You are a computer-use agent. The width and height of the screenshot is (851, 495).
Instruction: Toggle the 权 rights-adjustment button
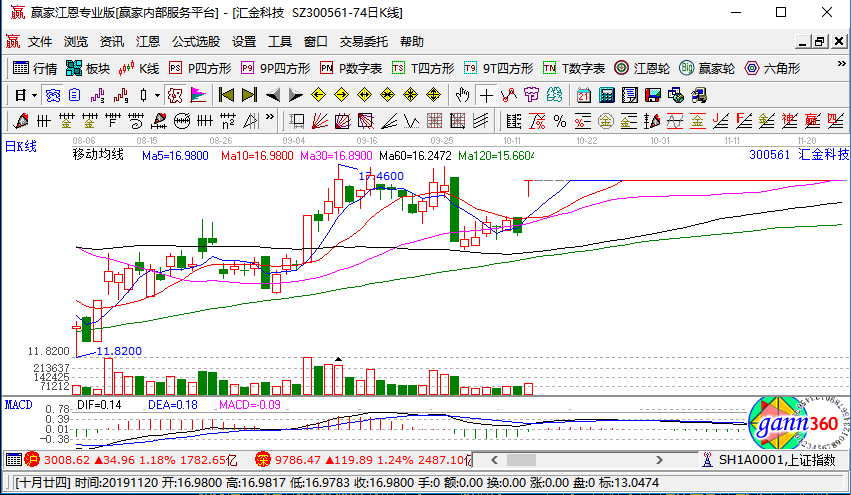pyautogui.click(x=175, y=96)
